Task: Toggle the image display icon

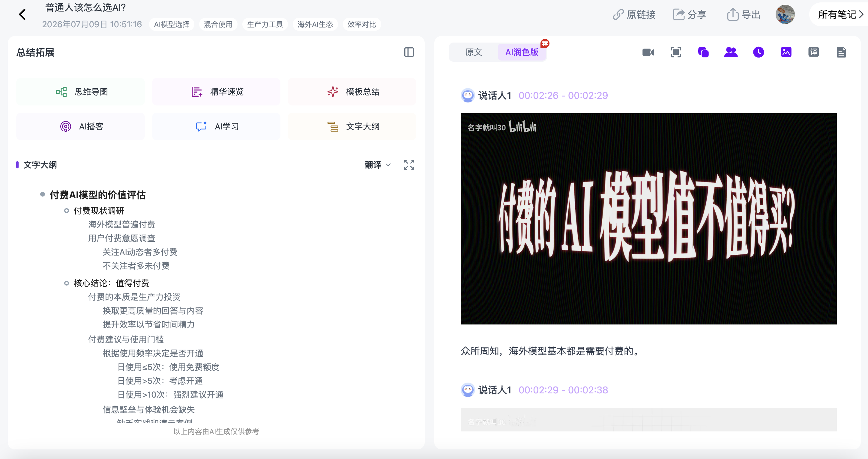Action: pos(786,52)
